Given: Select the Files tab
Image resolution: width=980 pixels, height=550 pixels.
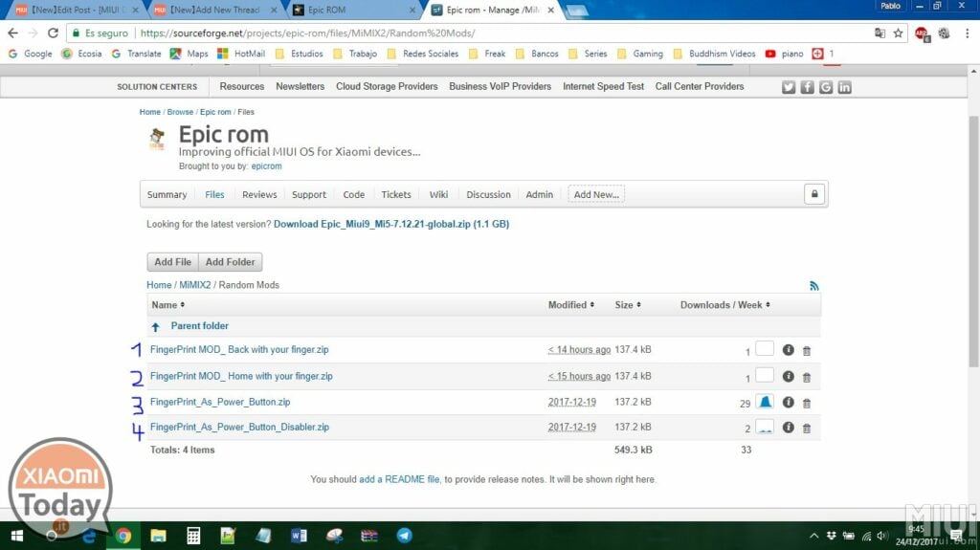Looking at the screenshot, I should [x=214, y=194].
